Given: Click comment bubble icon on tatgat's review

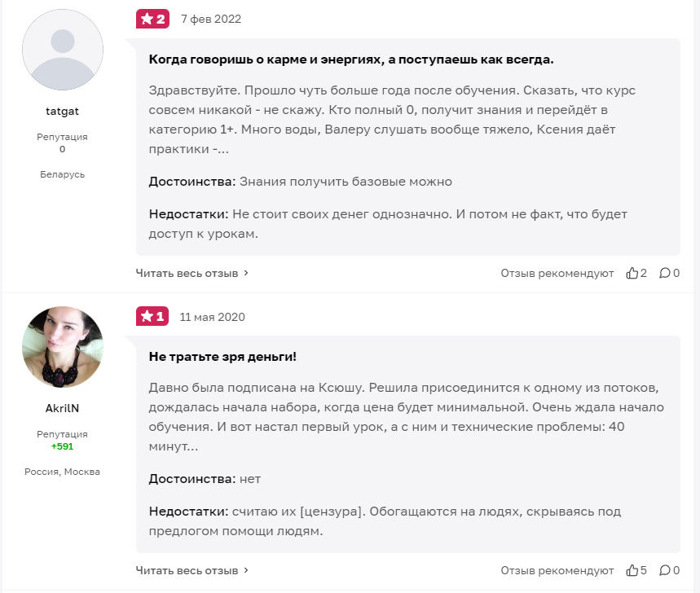Looking at the screenshot, I should tap(664, 273).
